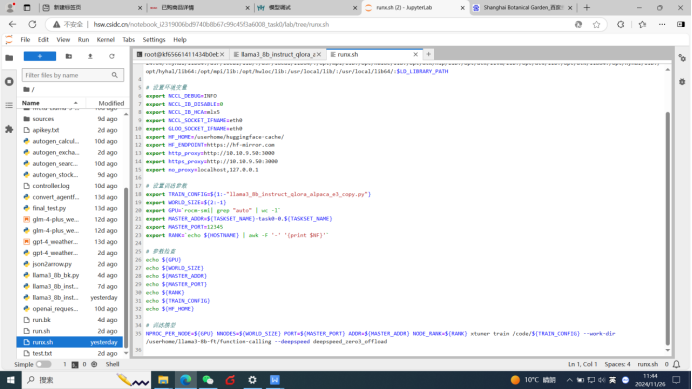This screenshot has width=692, height=389.
Task: Click the browser refresh button
Action: click(32, 24)
